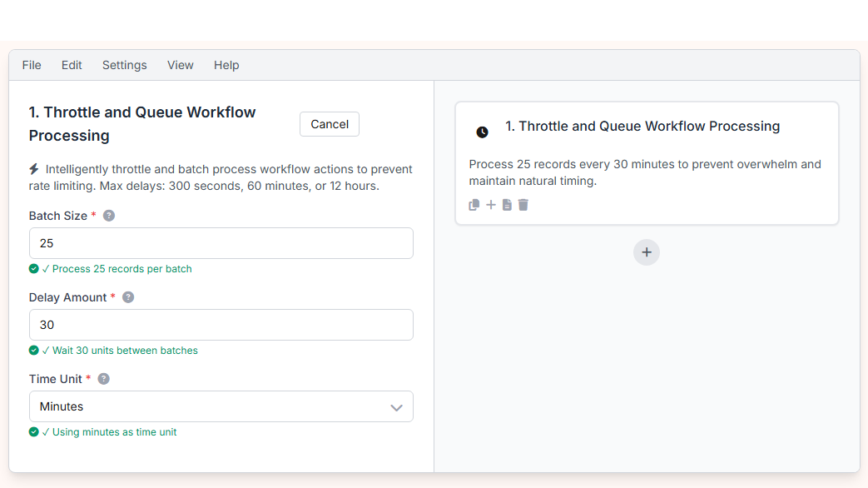Viewport: 868px width, 488px height.
Task: Open the Settings menu
Action: coord(124,64)
